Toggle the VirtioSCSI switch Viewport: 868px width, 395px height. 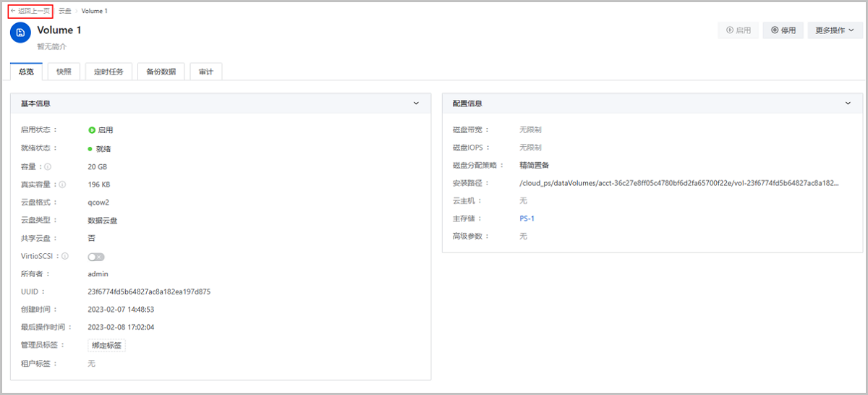coord(96,257)
